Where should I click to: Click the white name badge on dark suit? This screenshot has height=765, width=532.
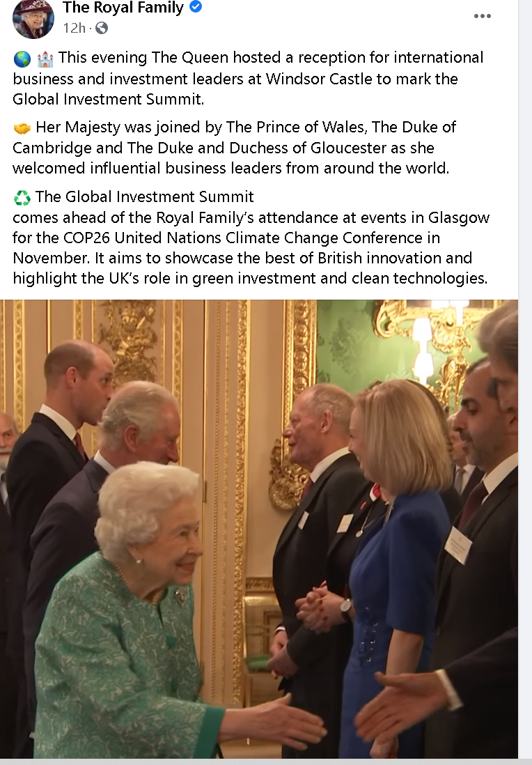coord(458,546)
